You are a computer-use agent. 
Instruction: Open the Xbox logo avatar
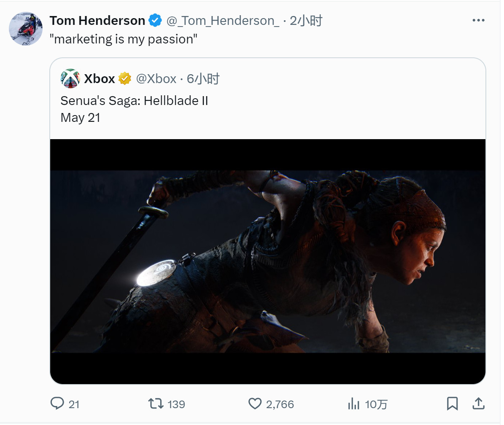pos(70,78)
